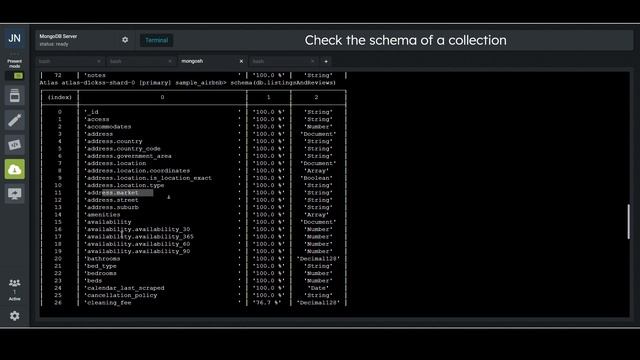The height and width of the screenshot is (360, 640).
Task: Click 'address.location.coordinates' field name
Action: [x=137, y=171]
